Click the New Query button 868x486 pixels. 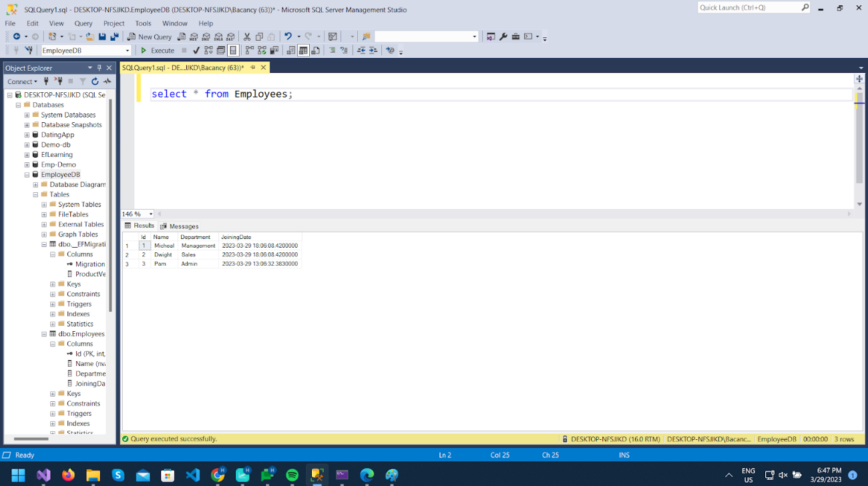(x=150, y=37)
